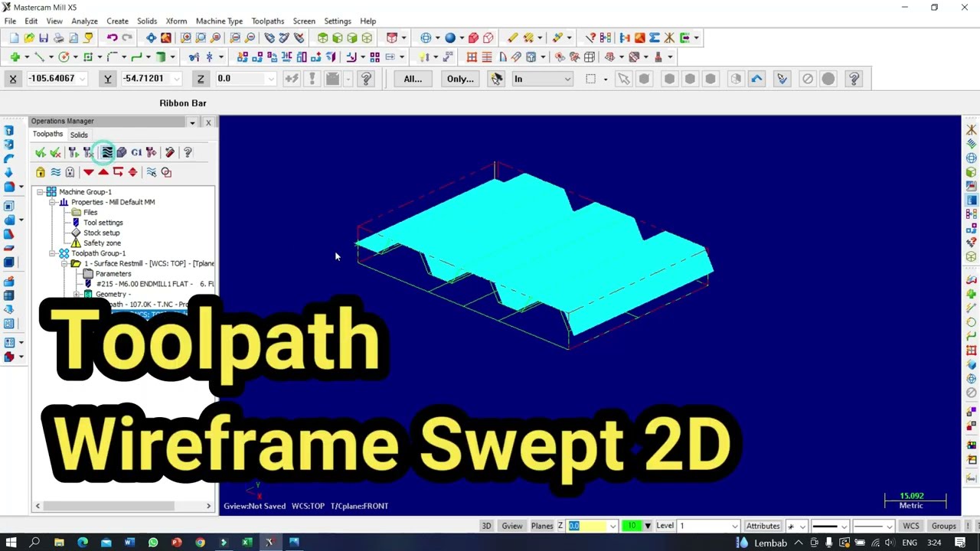
Task: Click the New file icon
Action: tap(14, 37)
